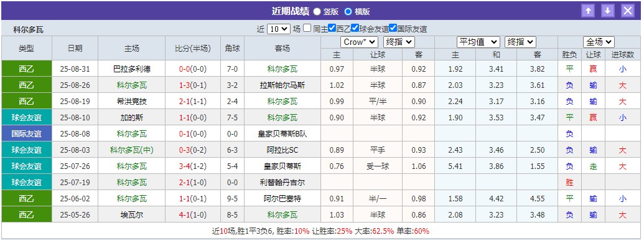Click 加的斯 team name

coord(131,118)
